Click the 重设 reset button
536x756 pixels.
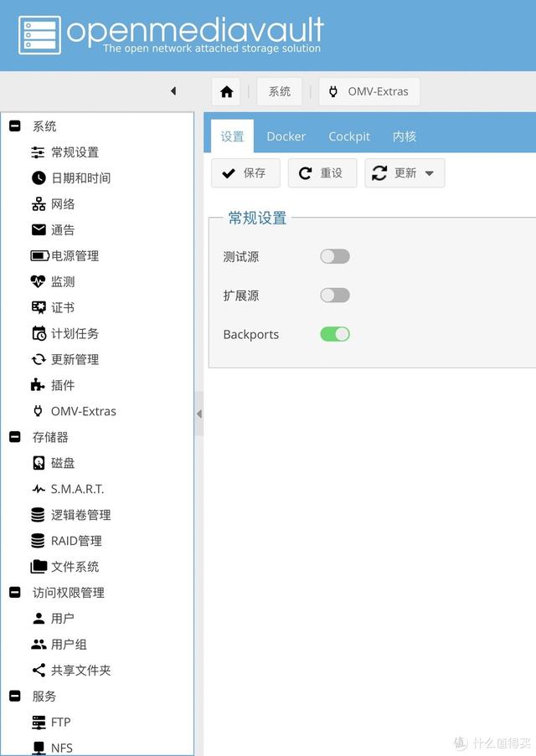(x=322, y=172)
